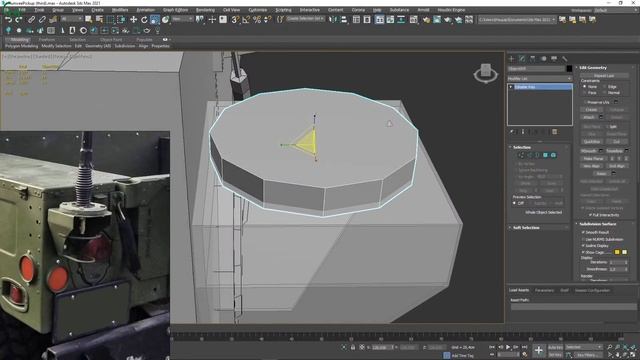
Task: Click the Repeat Last button
Action: 604,76
